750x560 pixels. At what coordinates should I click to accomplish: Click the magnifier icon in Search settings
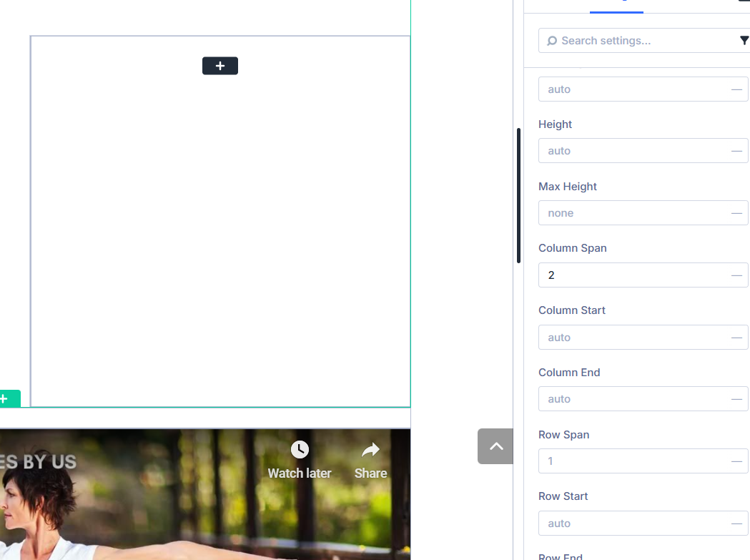pos(552,41)
